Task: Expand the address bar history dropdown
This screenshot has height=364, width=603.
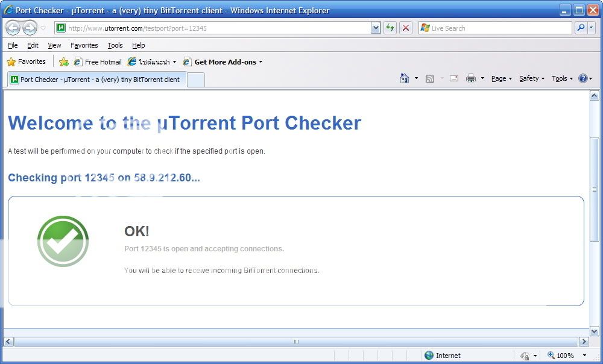Action: point(376,28)
